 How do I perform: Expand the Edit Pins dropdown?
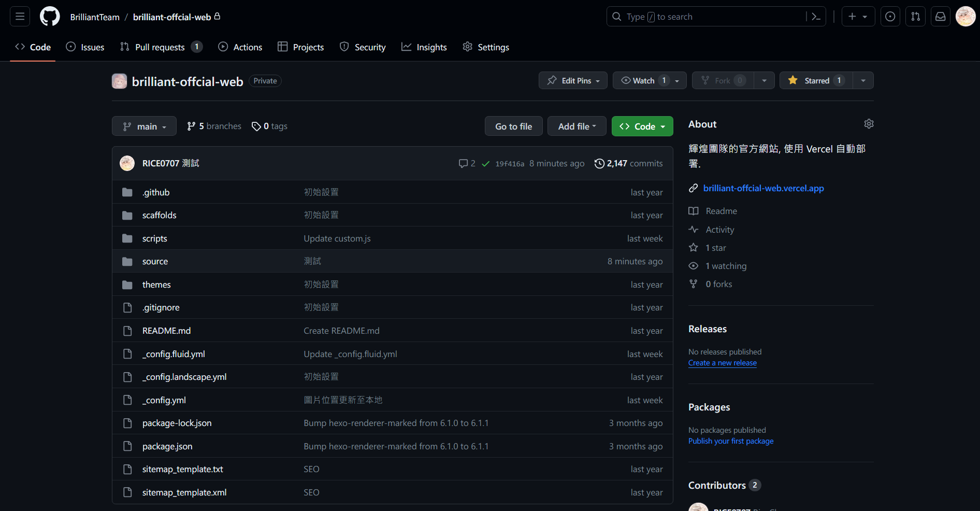[x=573, y=80]
